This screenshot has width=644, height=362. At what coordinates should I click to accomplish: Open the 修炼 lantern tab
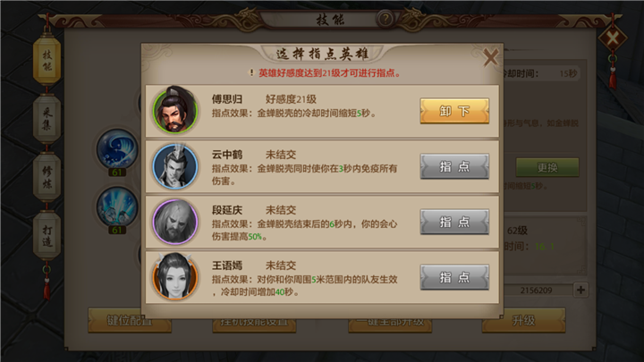47,177
